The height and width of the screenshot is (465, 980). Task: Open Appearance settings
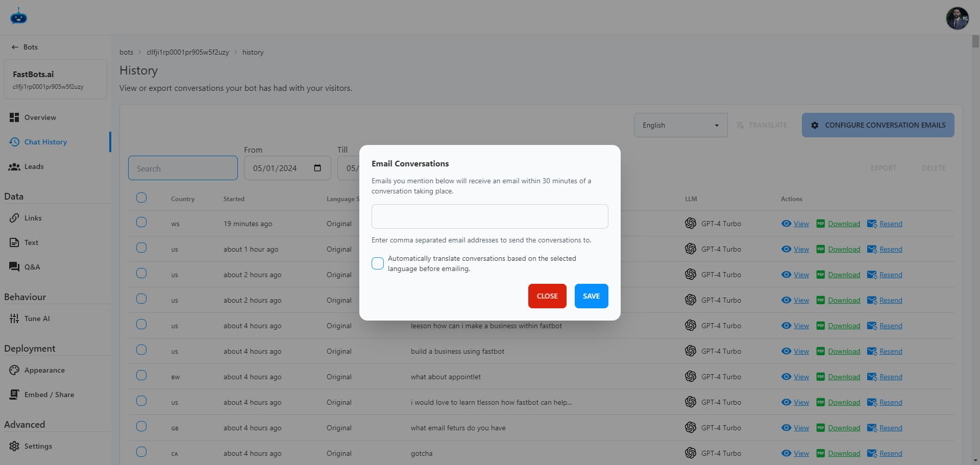pos(55,370)
